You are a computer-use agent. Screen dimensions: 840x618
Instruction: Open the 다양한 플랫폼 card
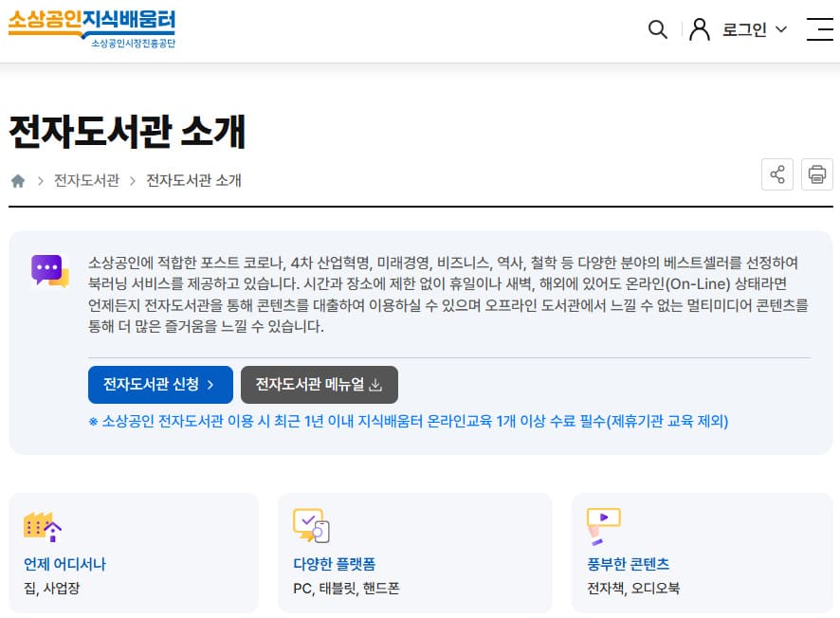tap(415, 553)
